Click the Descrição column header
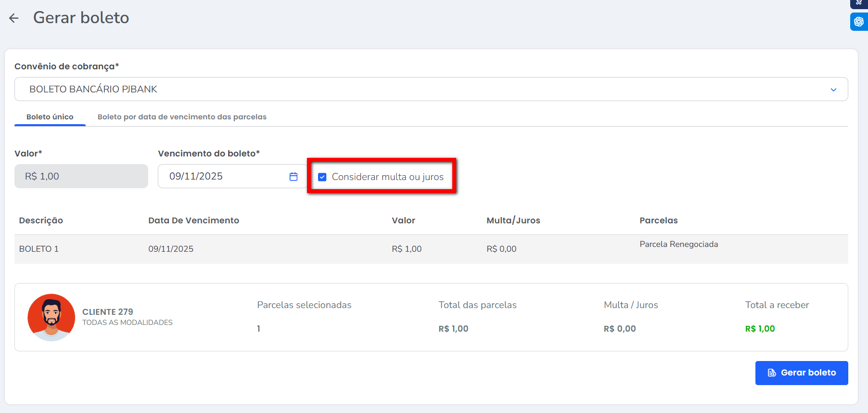This screenshot has width=868, height=413. (x=41, y=220)
